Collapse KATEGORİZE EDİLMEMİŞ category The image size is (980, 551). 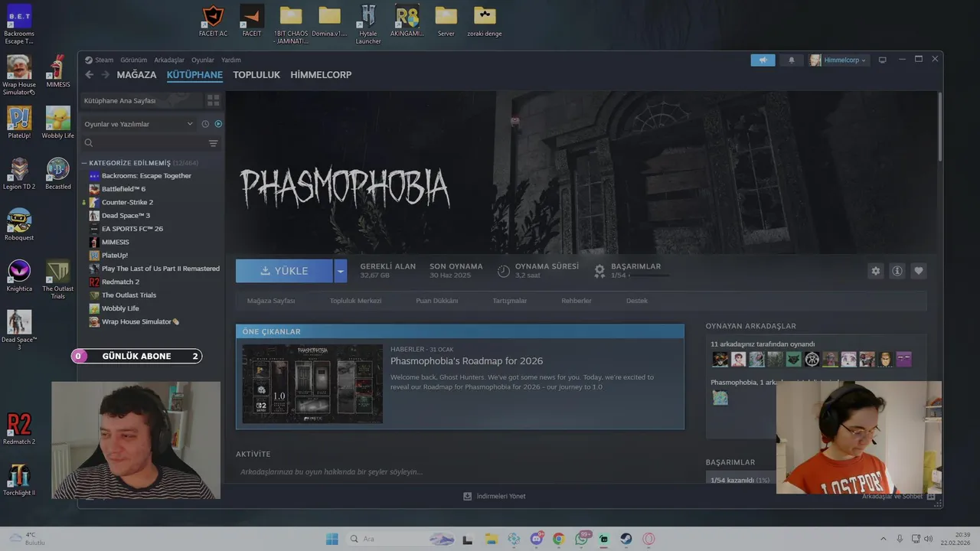pos(84,163)
